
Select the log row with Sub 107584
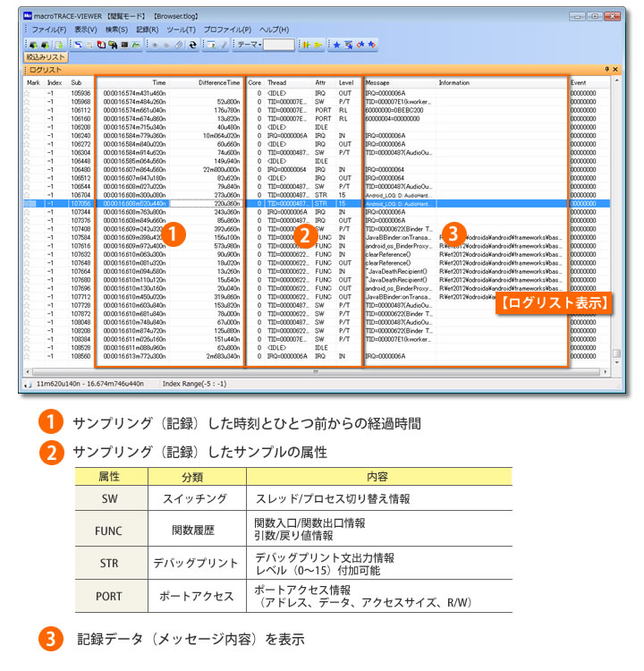pos(317,237)
